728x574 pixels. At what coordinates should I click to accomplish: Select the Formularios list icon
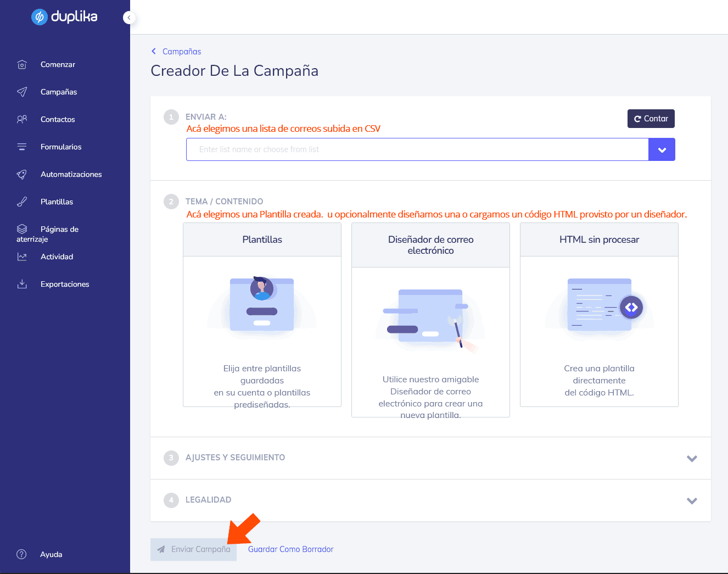(21, 147)
